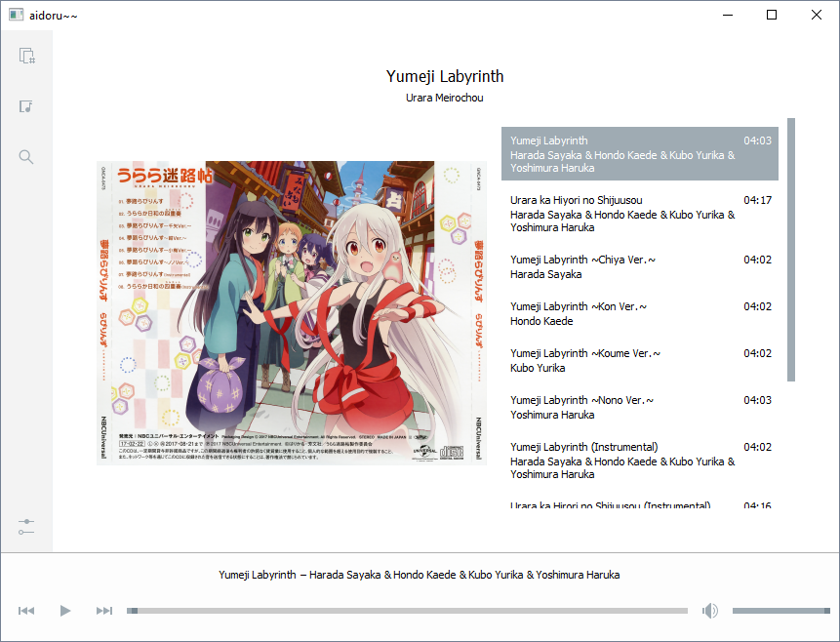Click the playback seek bar
The height and width of the screenshot is (642, 840).
[407, 611]
